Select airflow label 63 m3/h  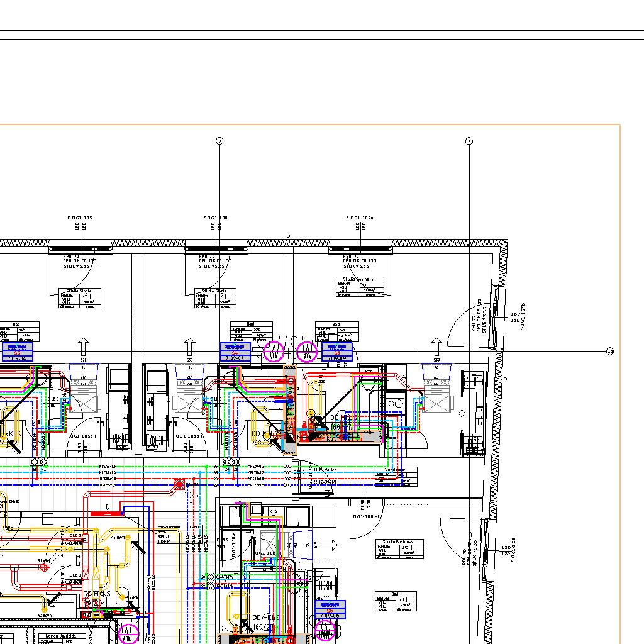(x=45, y=615)
